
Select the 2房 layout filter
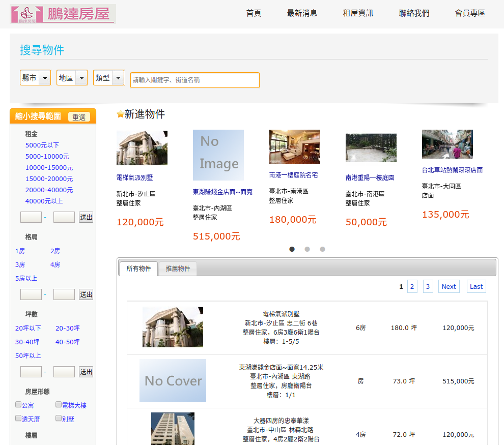tap(55, 251)
